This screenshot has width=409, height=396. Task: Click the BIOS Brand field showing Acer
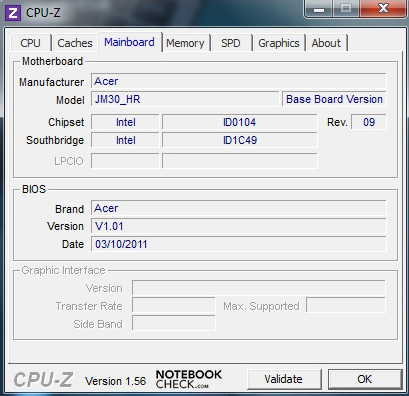239,208
